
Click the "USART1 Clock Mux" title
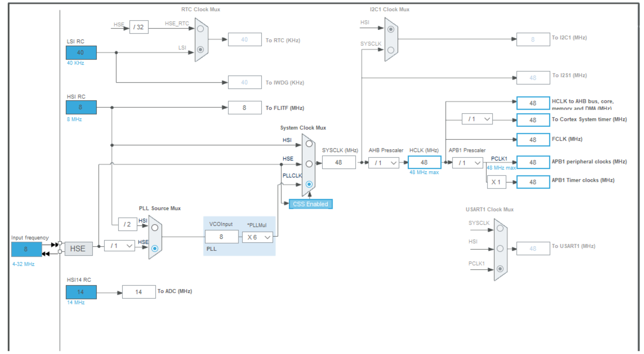489,209
